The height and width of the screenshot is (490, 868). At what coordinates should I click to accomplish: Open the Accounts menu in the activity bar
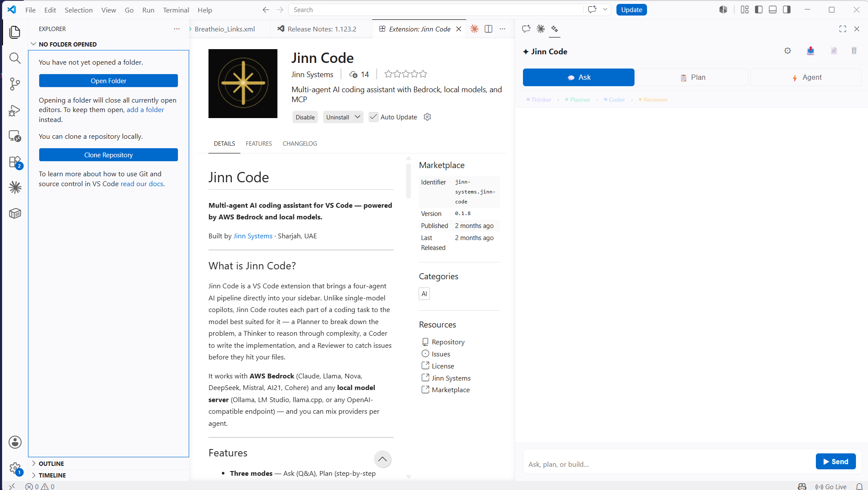coord(15,442)
